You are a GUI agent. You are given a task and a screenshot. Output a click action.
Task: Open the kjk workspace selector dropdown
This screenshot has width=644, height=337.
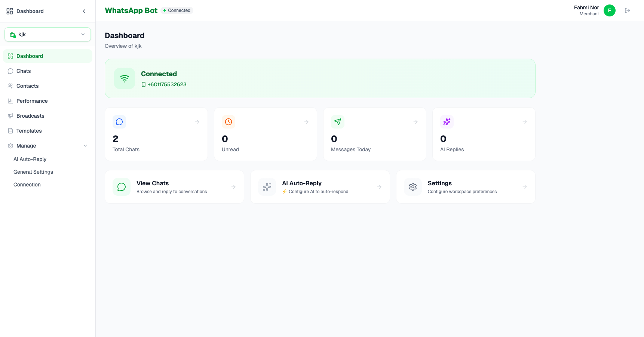(x=47, y=34)
